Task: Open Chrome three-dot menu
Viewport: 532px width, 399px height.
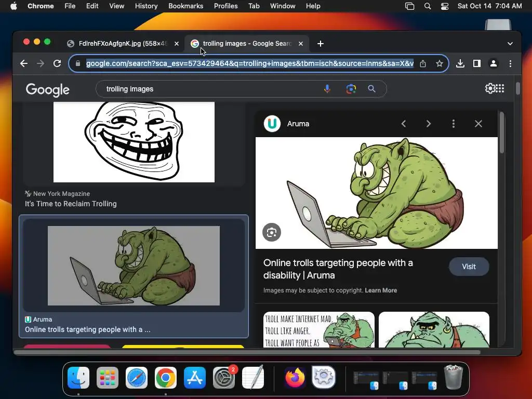Action: coord(510,63)
